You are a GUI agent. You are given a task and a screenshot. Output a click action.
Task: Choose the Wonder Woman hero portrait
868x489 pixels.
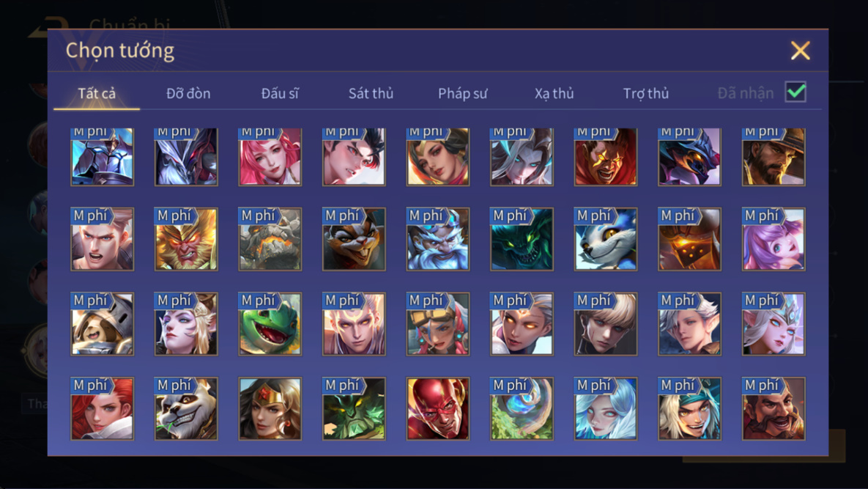coord(270,408)
